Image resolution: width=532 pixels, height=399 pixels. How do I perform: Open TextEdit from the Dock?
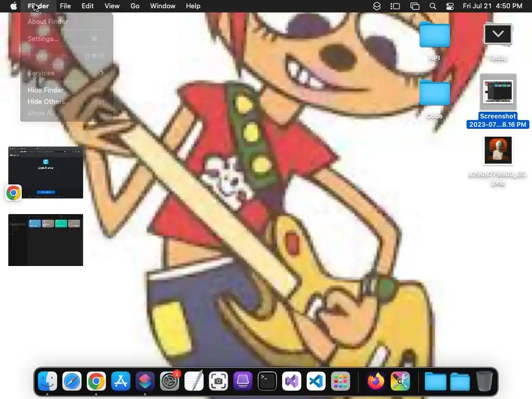194,381
